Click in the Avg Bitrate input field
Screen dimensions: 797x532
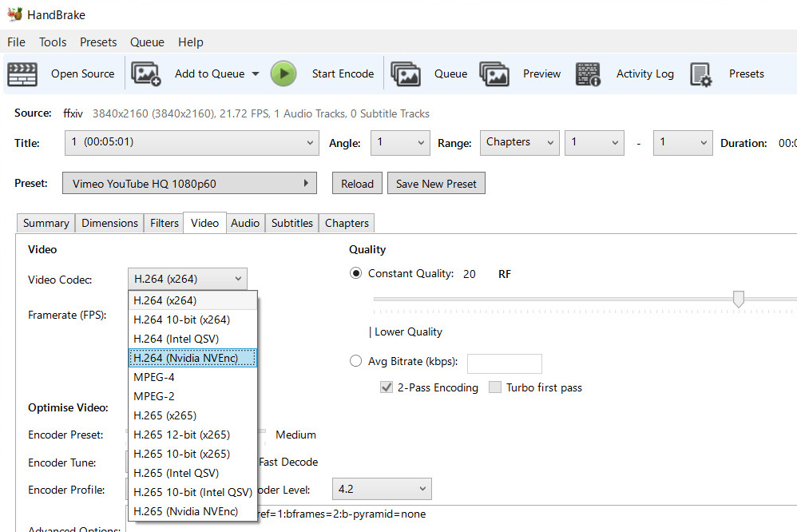point(504,363)
